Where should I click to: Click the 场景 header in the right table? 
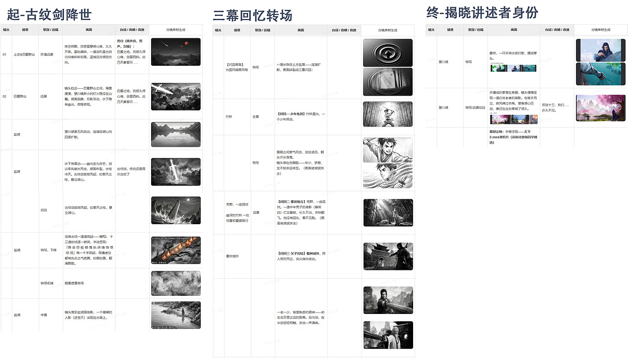(450, 30)
